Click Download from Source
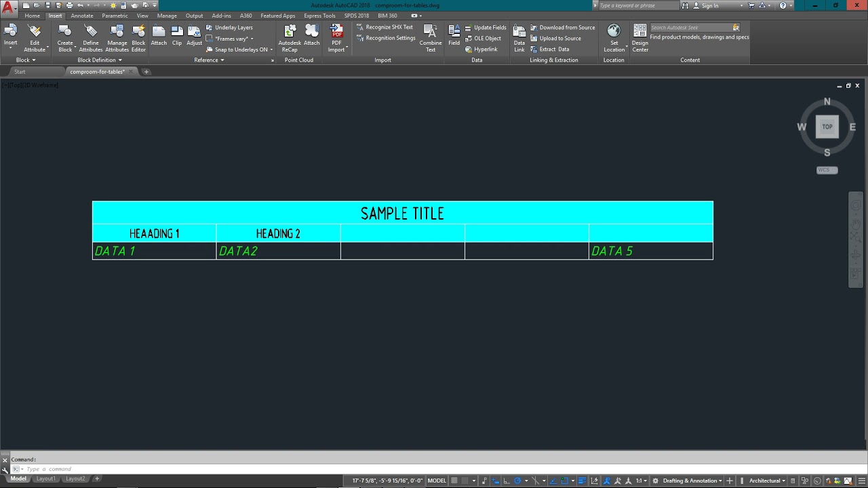The height and width of the screenshot is (488, 868). pos(563,28)
